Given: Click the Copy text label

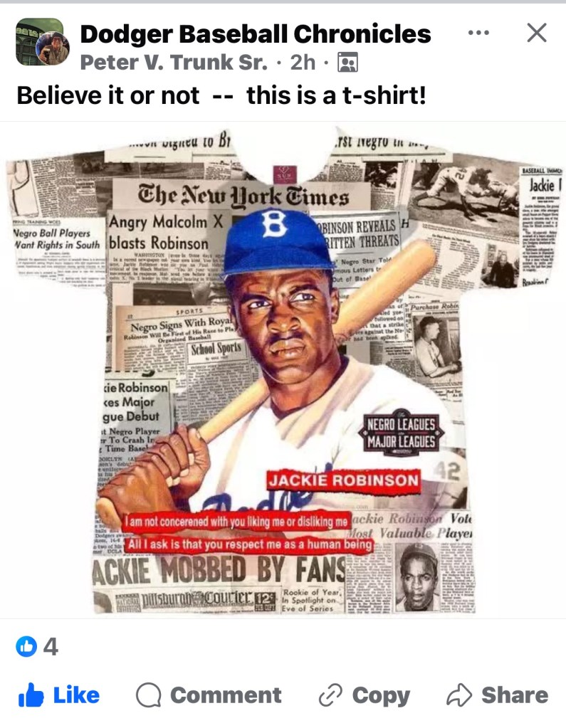Looking at the screenshot, I should click(381, 696).
